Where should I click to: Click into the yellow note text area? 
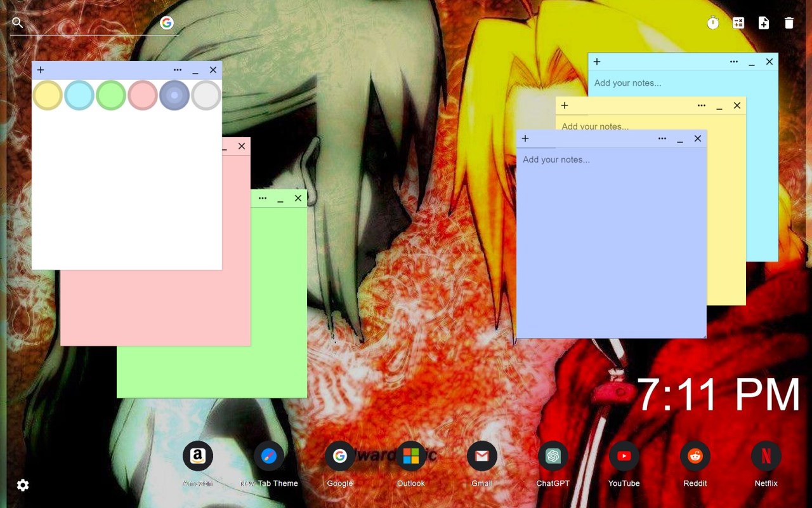coord(650,123)
